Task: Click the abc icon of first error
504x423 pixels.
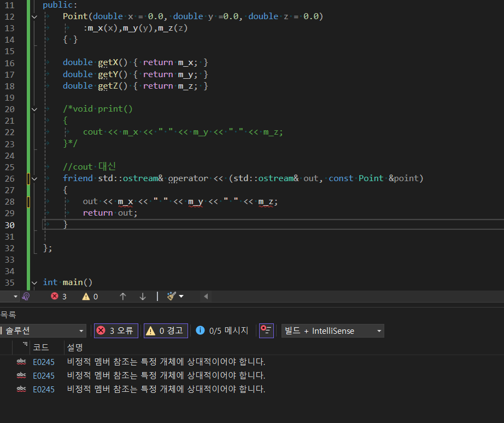Action: coord(21,362)
